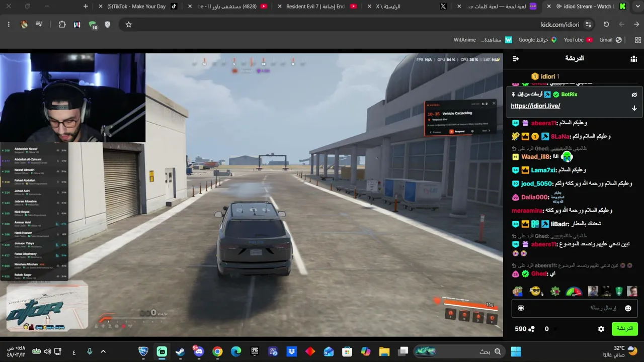Bookmark this page with the star

[x=128, y=24]
